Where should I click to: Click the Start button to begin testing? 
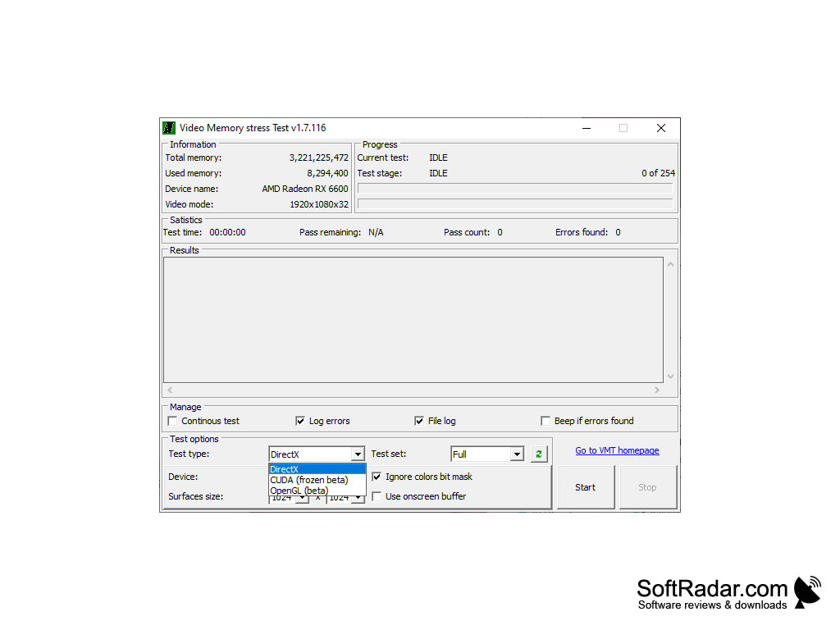585,486
